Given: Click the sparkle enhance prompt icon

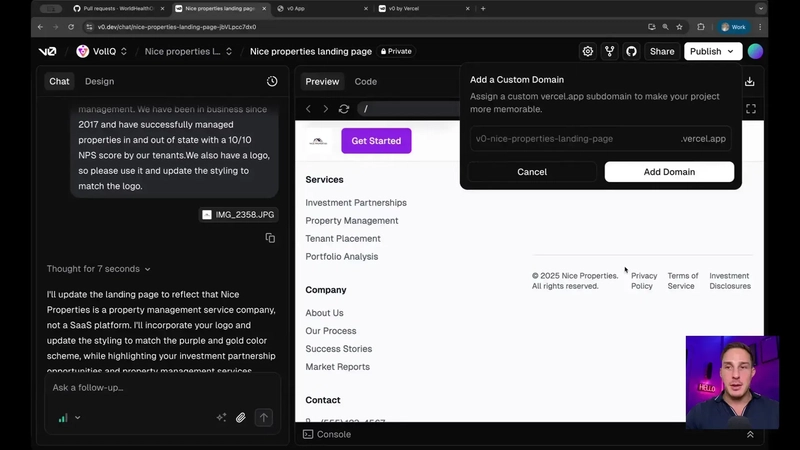Looking at the screenshot, I should 221,417.
